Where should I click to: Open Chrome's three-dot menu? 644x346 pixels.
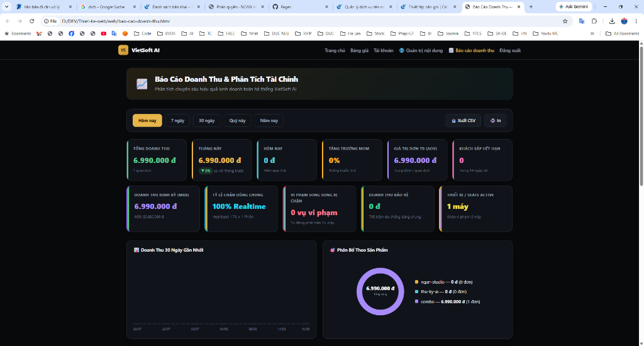(636, 21)
